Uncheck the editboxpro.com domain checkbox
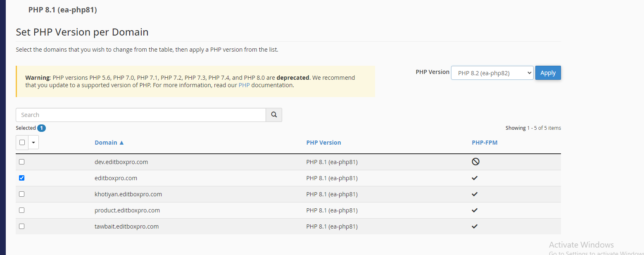 tap(22, 178)
